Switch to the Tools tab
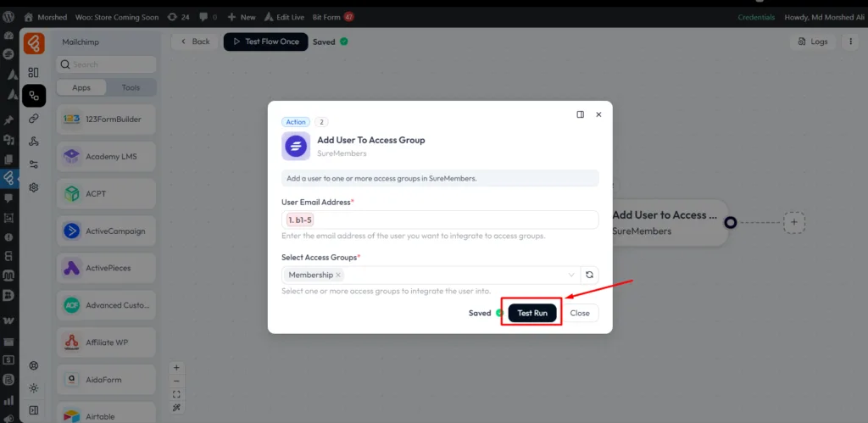The height and width of the screenshot is (423, 868). click(131, 87)
